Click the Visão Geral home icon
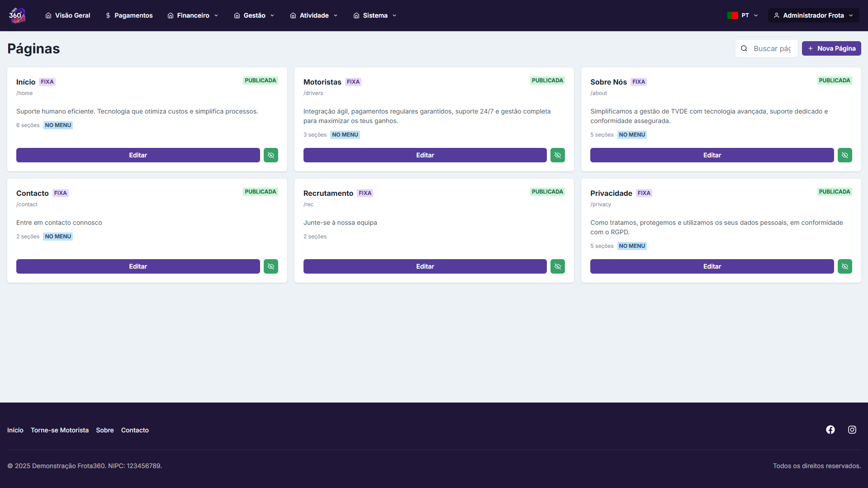Viewport: 868px width, 488px height. point(48,15)
